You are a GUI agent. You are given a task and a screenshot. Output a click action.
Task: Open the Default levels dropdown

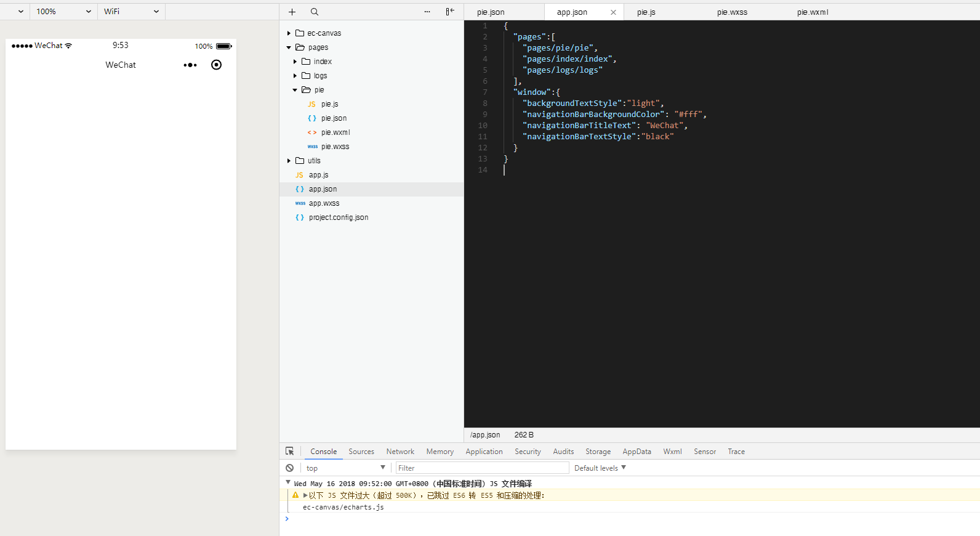[600, 468]
